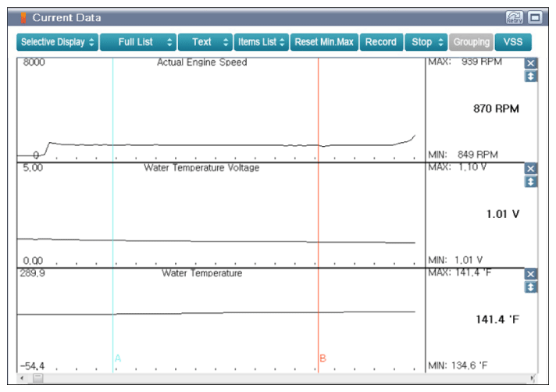Select red cursor marker B on the graph
Viewport: 556px width, 392px height.
(x=323, y=358)
